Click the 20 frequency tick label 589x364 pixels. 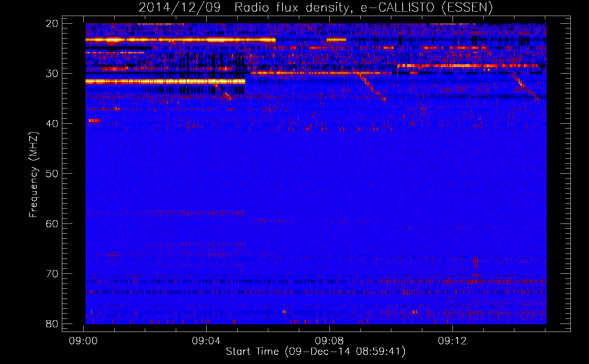(52, 24)
